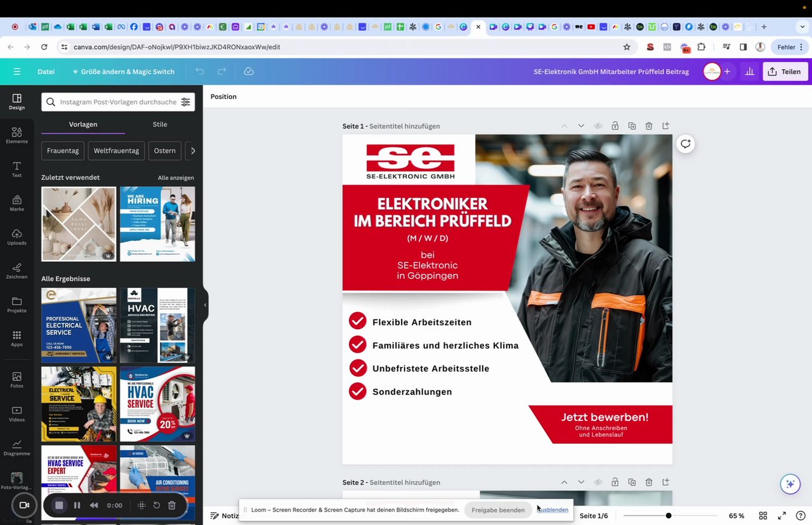812x525 pixels.
Task: Undo the last action
Action: point(200,72)
